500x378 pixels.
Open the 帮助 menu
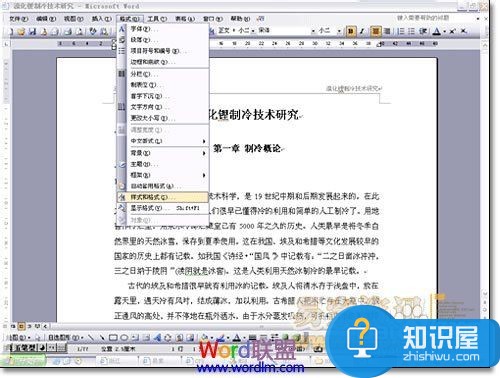click(x=240, y=19)
